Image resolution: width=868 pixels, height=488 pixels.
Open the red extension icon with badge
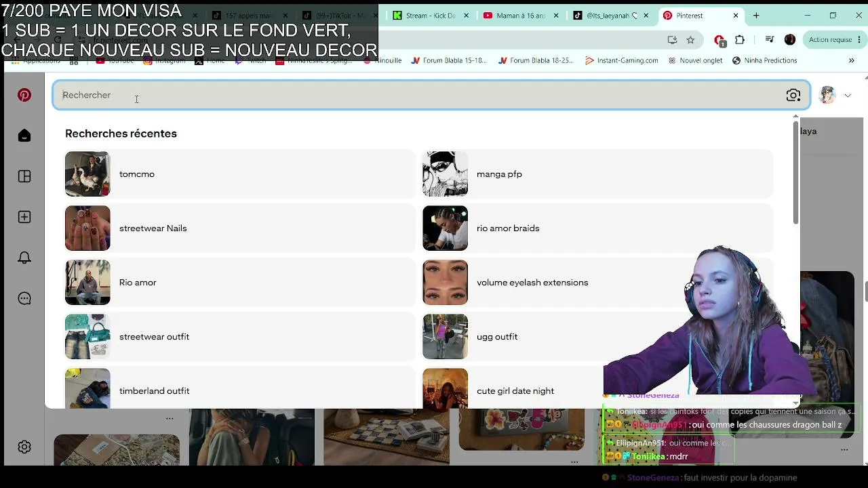(x=719, y=41)
